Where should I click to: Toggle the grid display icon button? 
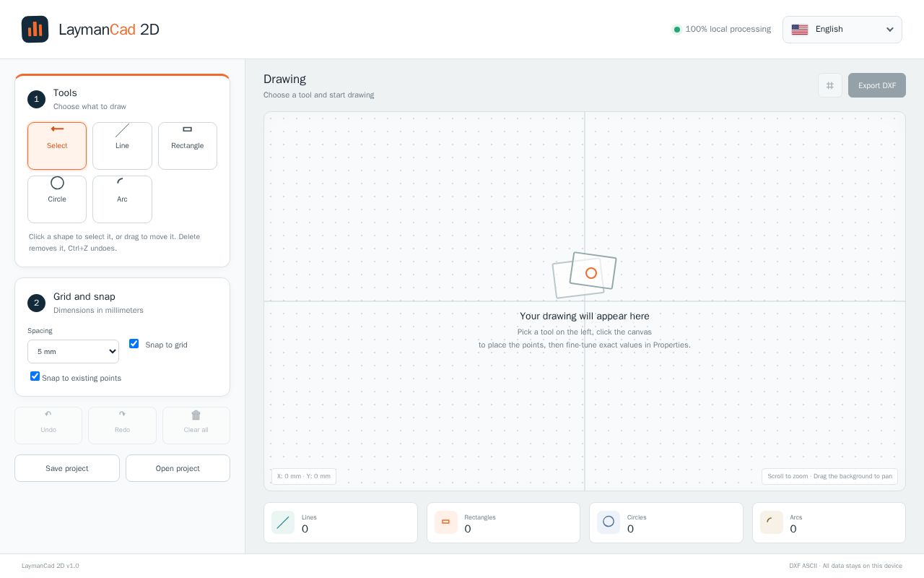830,85
